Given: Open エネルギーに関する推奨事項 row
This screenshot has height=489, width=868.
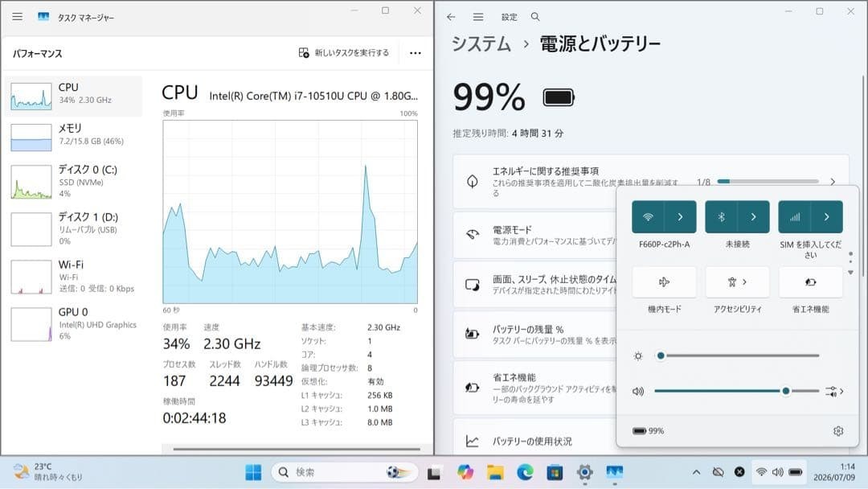Looking at the screenshot, I should (650, 182).
